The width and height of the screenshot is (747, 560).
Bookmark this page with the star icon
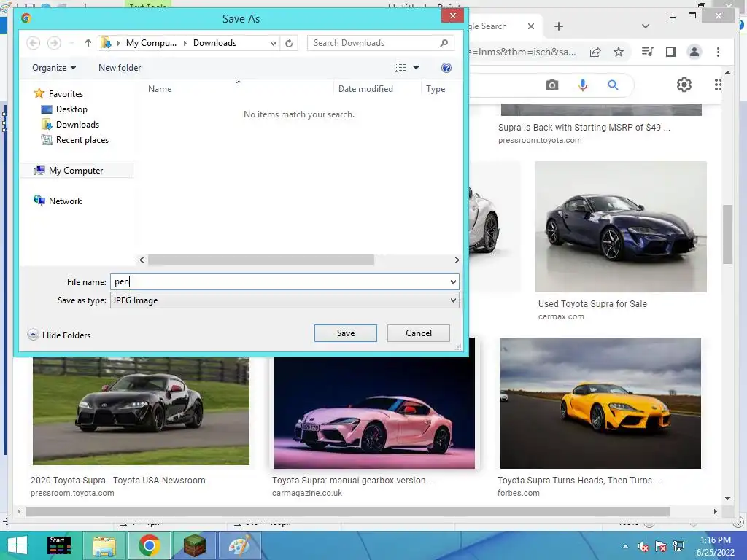619,52
